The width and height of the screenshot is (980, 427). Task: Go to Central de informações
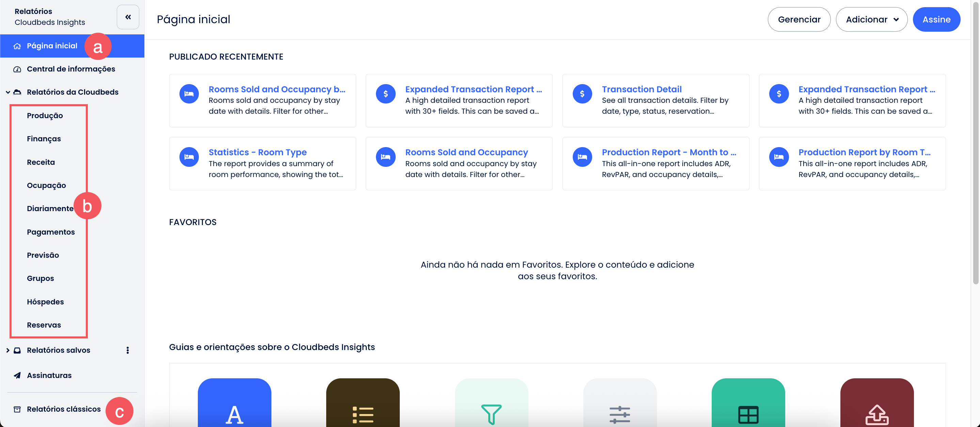pyautogui.click(x=71, y=69)
